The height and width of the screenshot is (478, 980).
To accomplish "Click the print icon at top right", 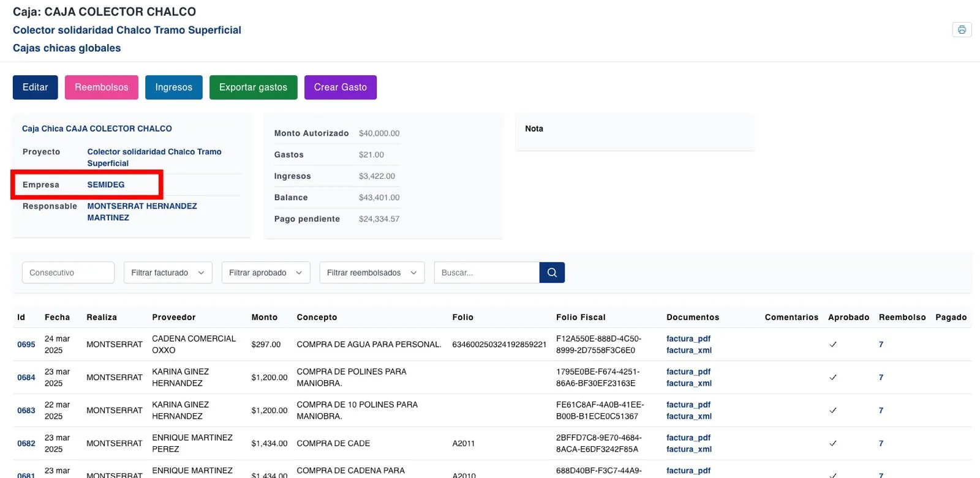I will [962, 29].
